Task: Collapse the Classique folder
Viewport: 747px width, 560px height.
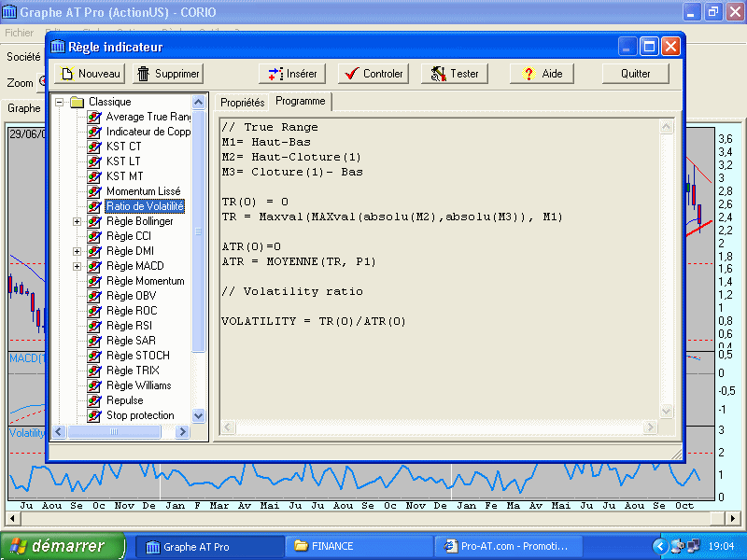Action: [59, 102]
